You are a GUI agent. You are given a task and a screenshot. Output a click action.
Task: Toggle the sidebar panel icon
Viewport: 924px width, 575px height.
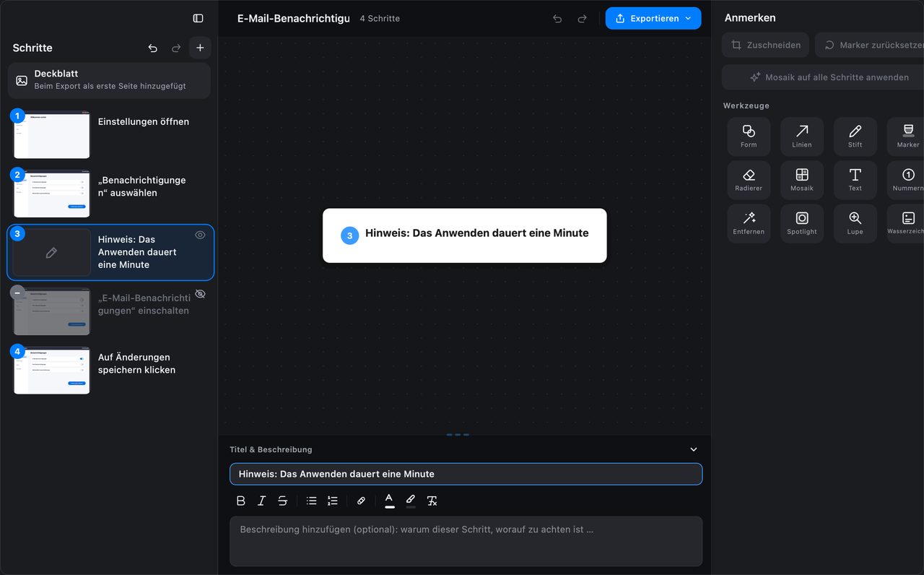[198, 18]
